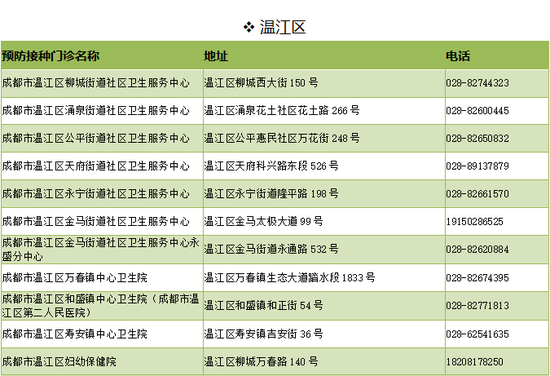Click address 温江区金马街道永通路532号
Viewport: 550px width, 376px height.
271,249
